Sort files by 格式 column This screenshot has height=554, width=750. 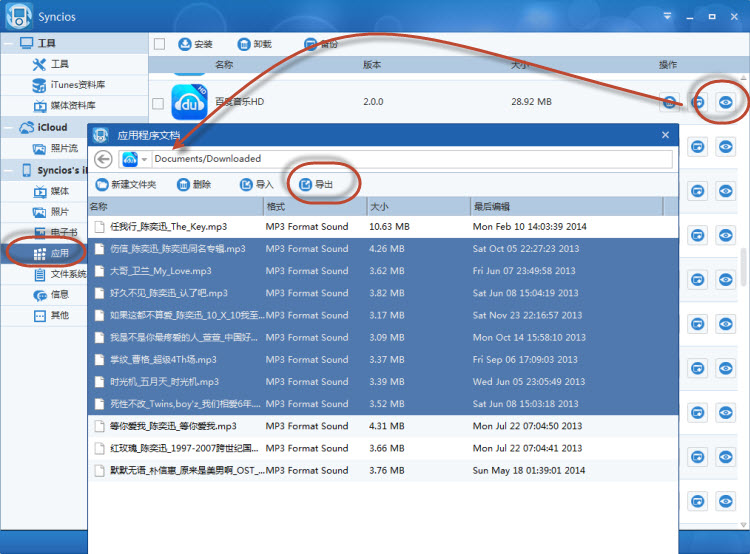click(x=315, y=206)
